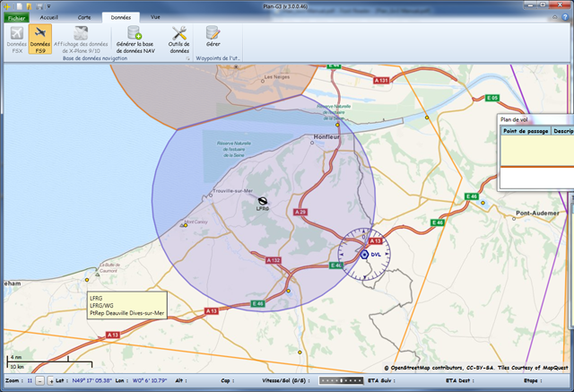Click Générer la base de données NAV
Viewport: 574px width, 392px height.
pos(135,39)
